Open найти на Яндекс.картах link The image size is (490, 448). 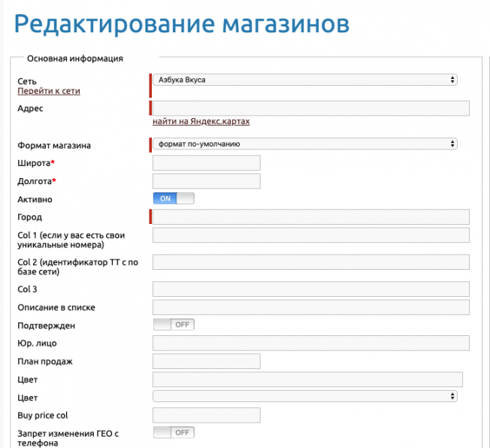[201, 121]
